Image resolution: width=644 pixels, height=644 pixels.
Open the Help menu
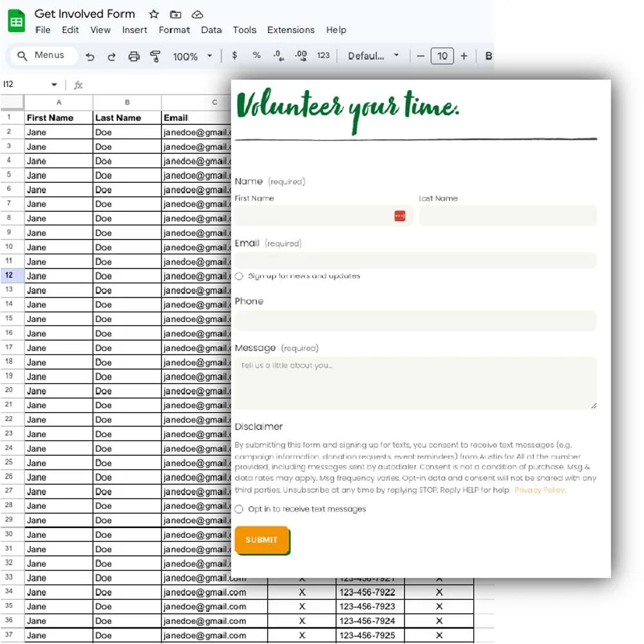coord(336,30)
